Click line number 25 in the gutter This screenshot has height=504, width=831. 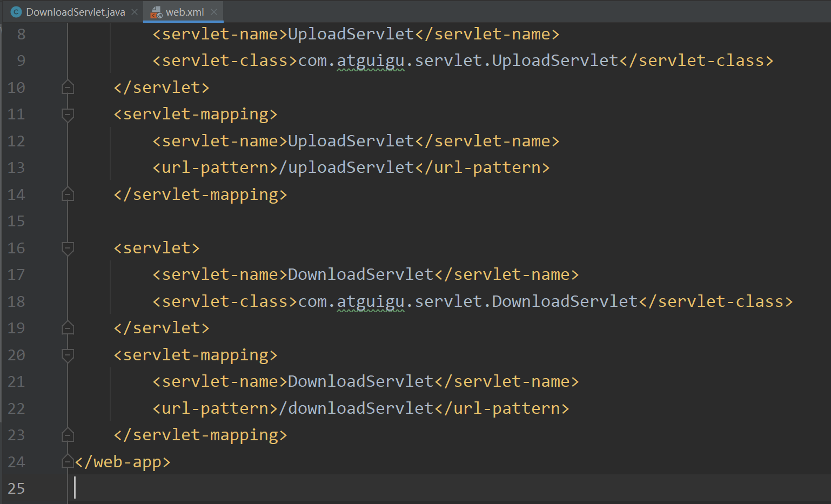[x=16, y=488]
